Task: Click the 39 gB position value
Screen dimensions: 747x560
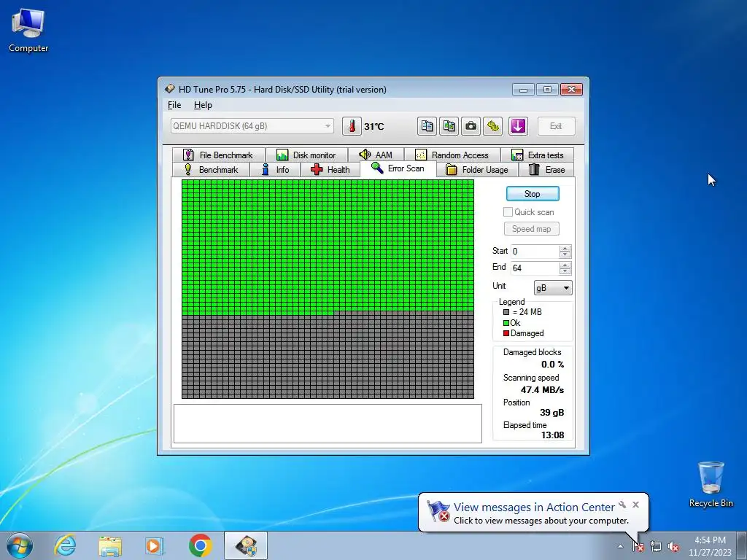Action: (551, 413)
